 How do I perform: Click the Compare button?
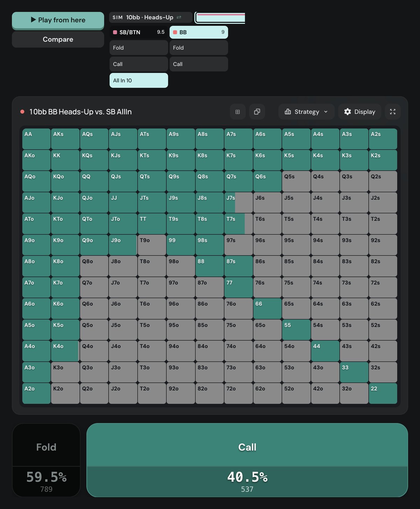click(58, 40)
